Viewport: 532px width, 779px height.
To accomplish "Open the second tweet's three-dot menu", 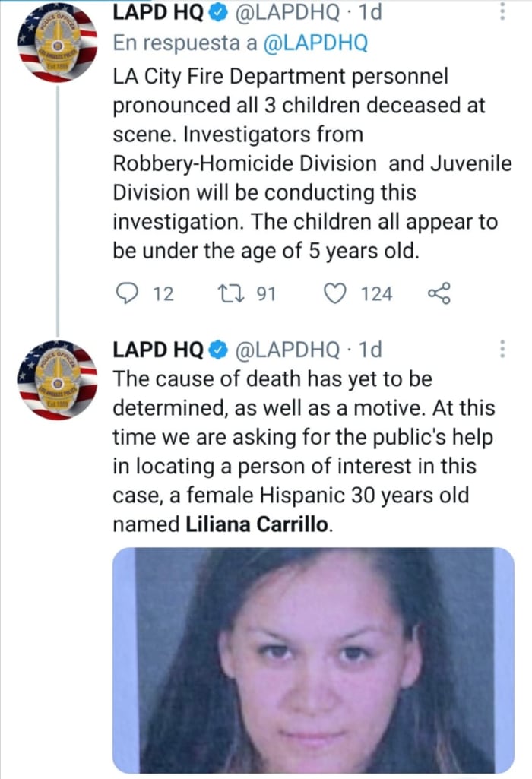I will pos(501,349).
